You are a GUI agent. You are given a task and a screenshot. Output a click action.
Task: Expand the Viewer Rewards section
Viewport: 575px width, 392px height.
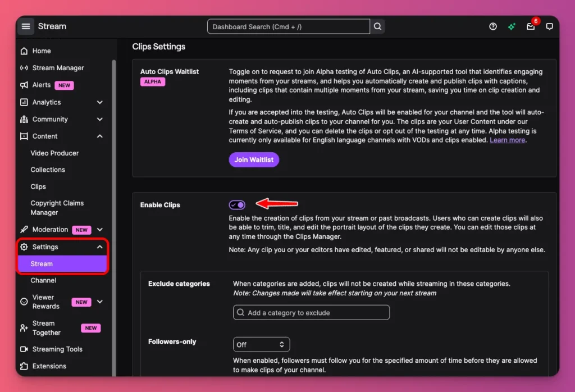click(100, 302)
